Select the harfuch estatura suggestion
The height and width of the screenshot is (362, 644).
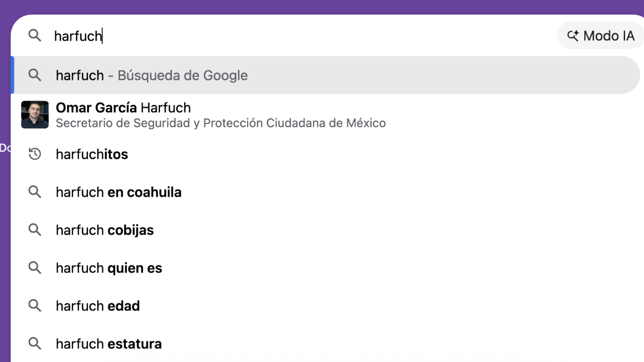108,344
